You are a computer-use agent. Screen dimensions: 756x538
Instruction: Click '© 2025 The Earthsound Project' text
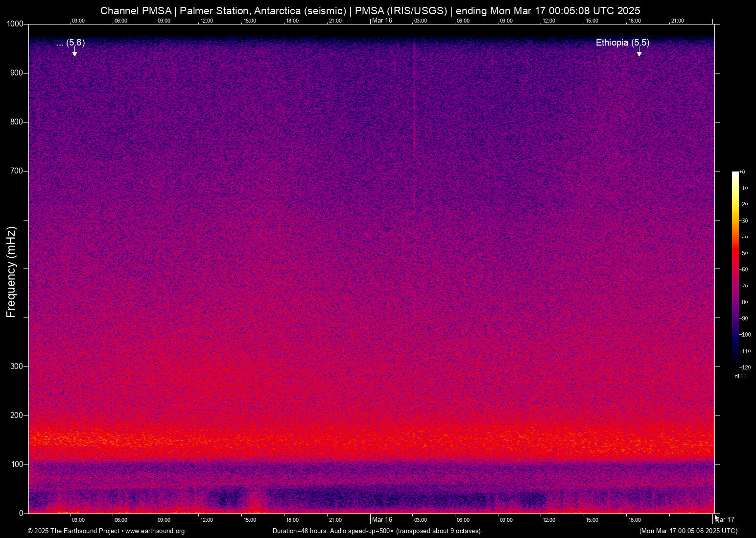click(73, 531)
